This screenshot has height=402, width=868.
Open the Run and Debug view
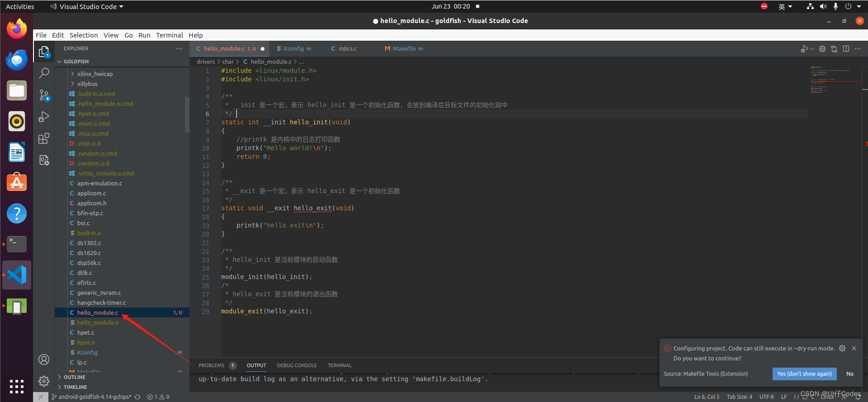coord(44,117)
